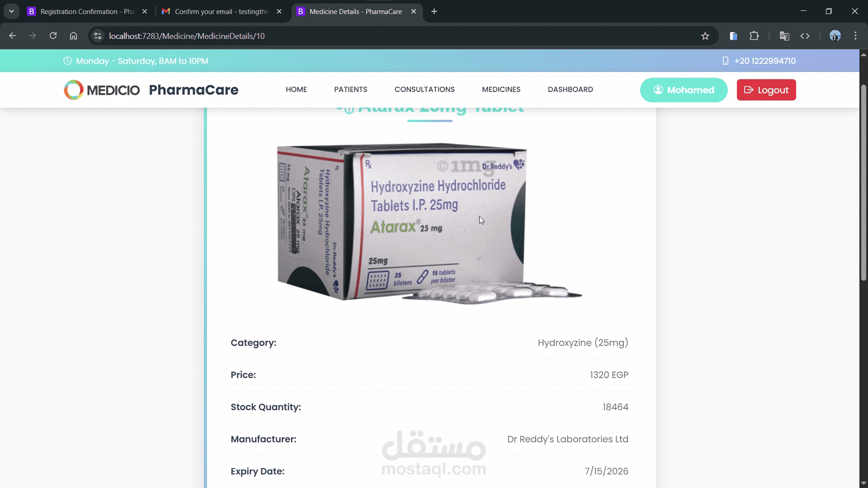Open the browser profile avatar
868x488 pixels.
835,36
